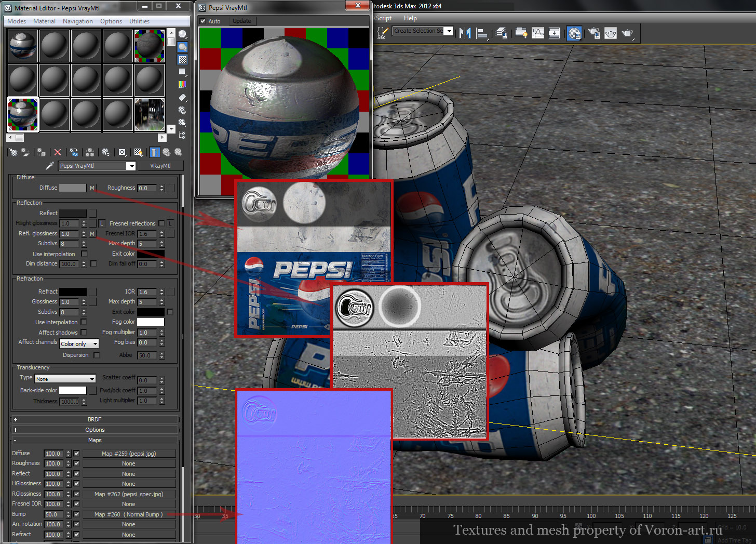Increase the Roughness spinner value
756x544 pixels.
pos(162,186)
